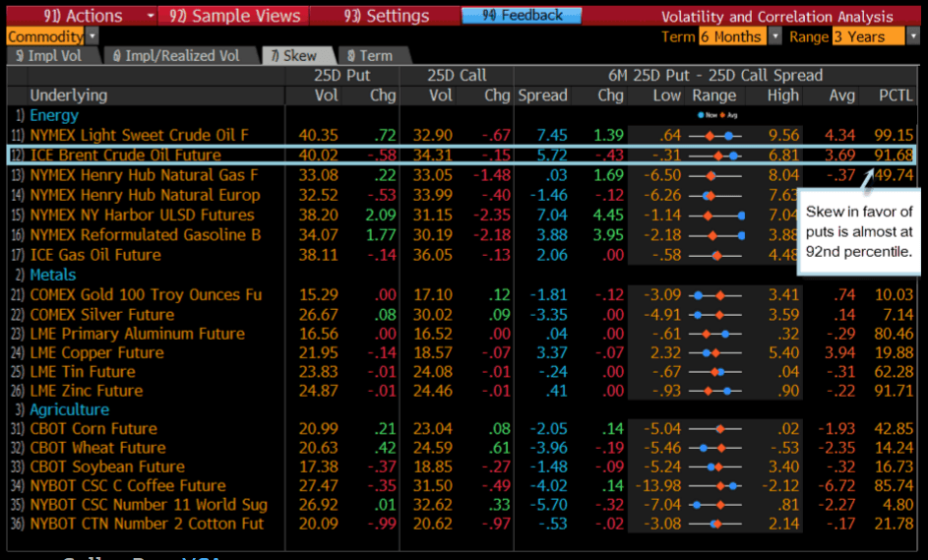Click the COMEX Gold 100 Troy Ounces future
Viewport: 928px width, 560px height.
coord(146,295)
